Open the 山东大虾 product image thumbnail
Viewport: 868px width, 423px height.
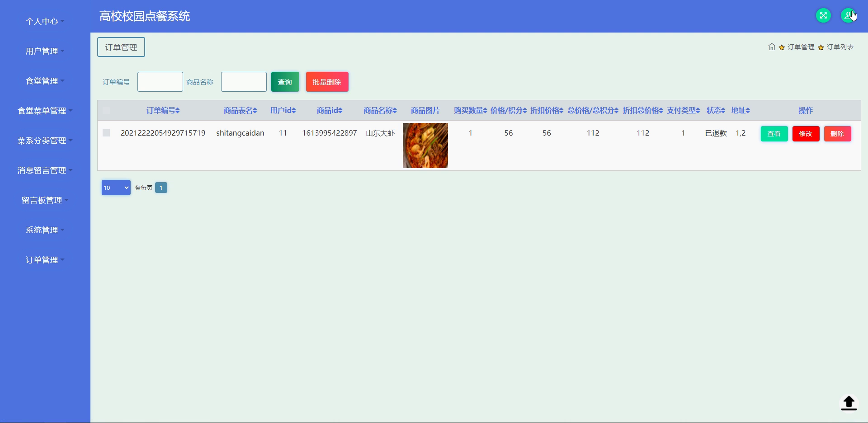[x=425, y=146]
